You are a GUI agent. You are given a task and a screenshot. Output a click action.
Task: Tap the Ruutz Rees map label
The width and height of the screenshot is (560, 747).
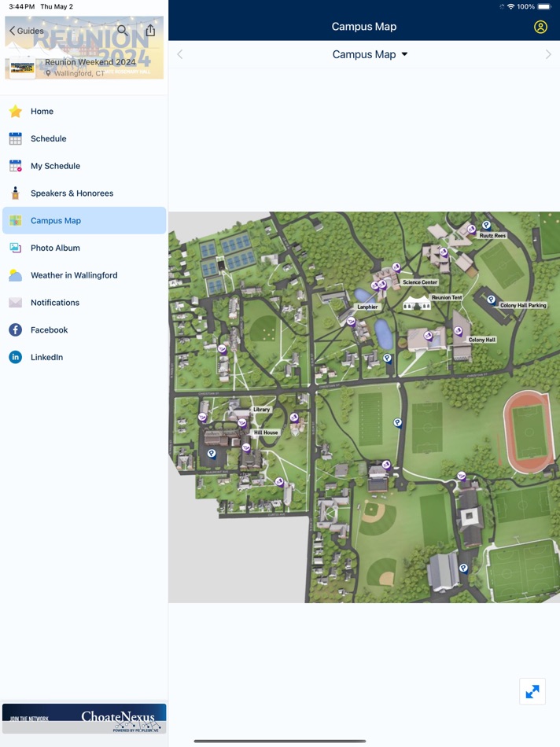point(492,235)
